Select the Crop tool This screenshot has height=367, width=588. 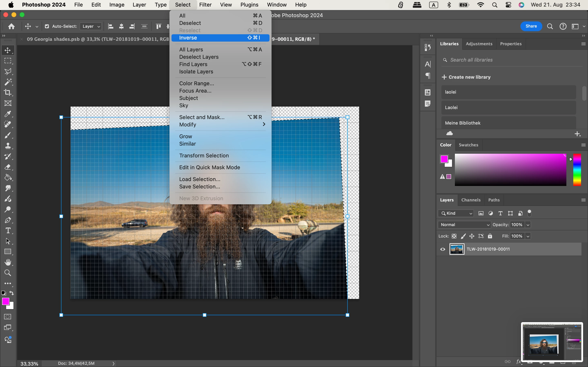[8, 93]
